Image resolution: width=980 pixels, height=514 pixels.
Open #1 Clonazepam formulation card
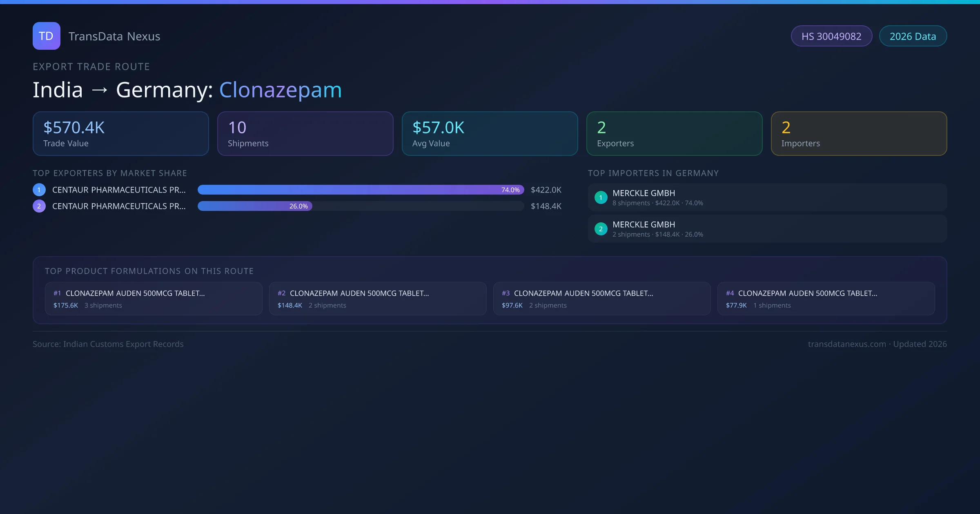(153, 299)
